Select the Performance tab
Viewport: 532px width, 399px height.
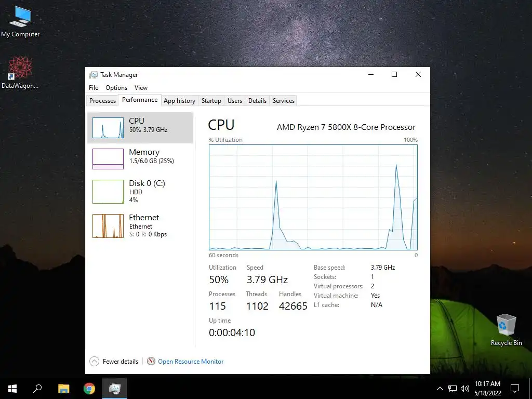(x=140, y=100)
